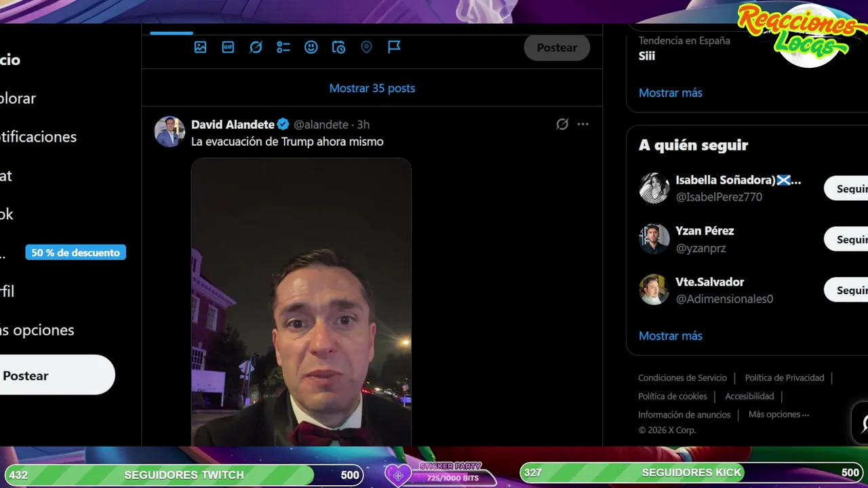
Task: Follow Isabella Soñadora
Action: click(846, 188)
